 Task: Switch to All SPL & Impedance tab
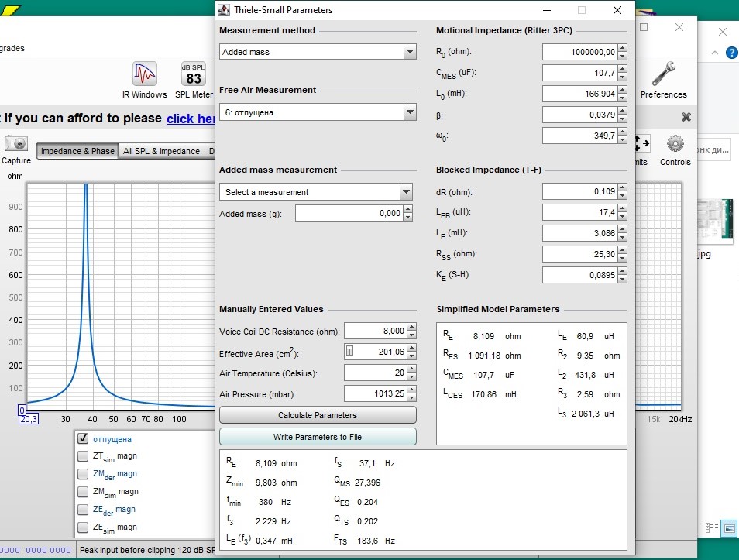(161, 151)
